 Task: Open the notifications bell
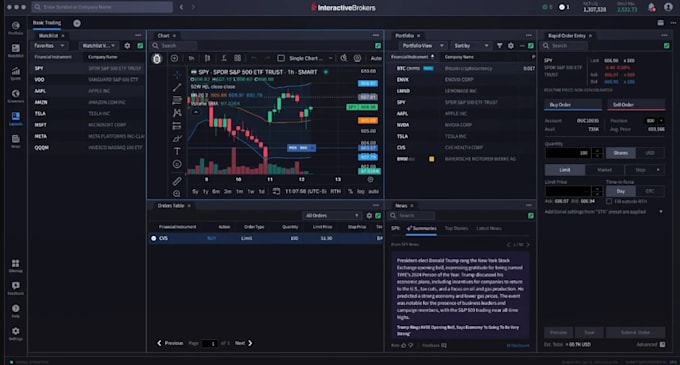coord(651,7)
